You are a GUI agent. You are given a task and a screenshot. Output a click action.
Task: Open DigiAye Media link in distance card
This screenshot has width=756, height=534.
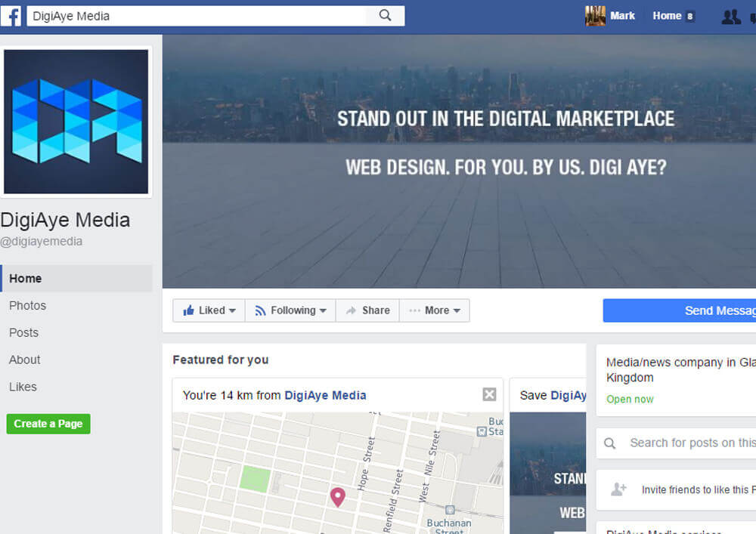(x=325, y=395)
